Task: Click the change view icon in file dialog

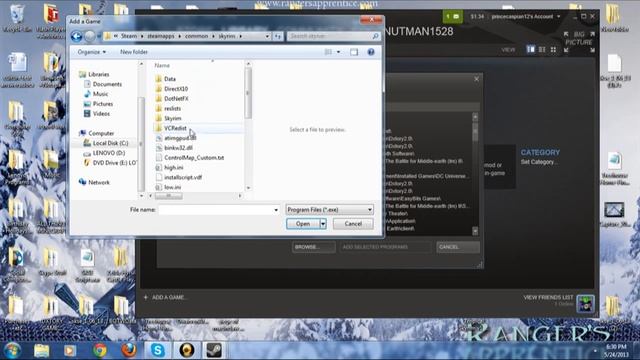Action: (x=328, y=52)
